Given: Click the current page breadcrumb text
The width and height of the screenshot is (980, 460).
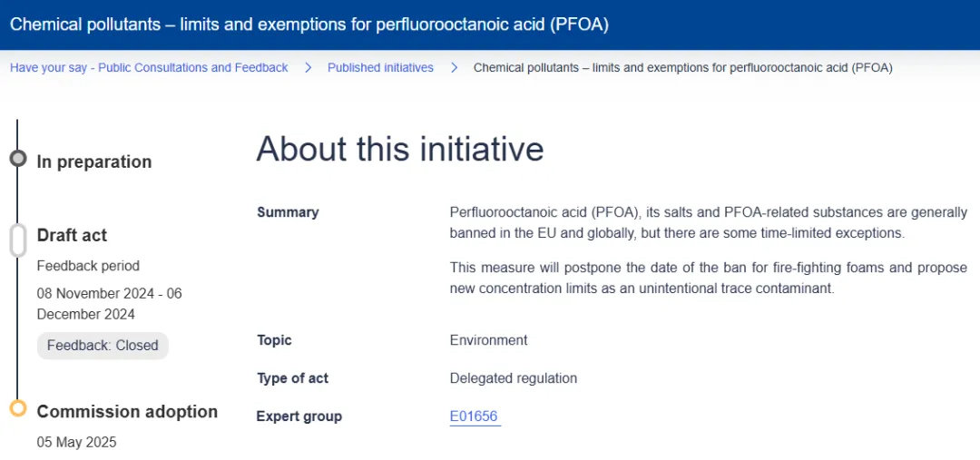Looking at the screenshot, I should coord(682,68).
